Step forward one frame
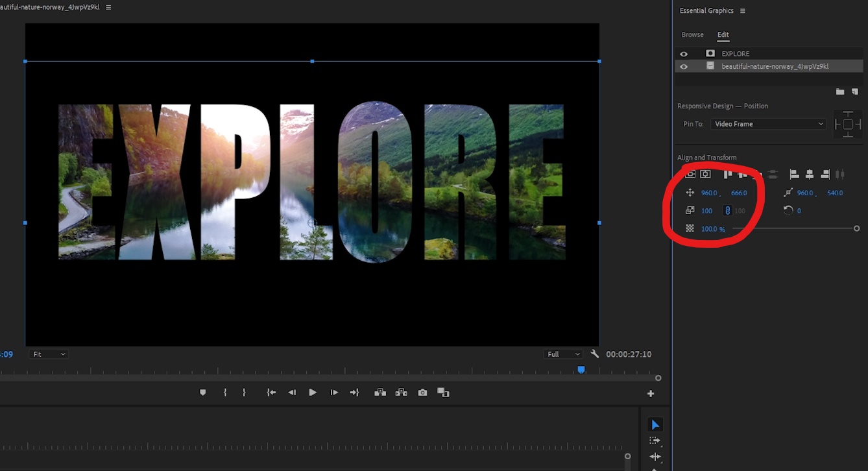 (x=334, y=392)
